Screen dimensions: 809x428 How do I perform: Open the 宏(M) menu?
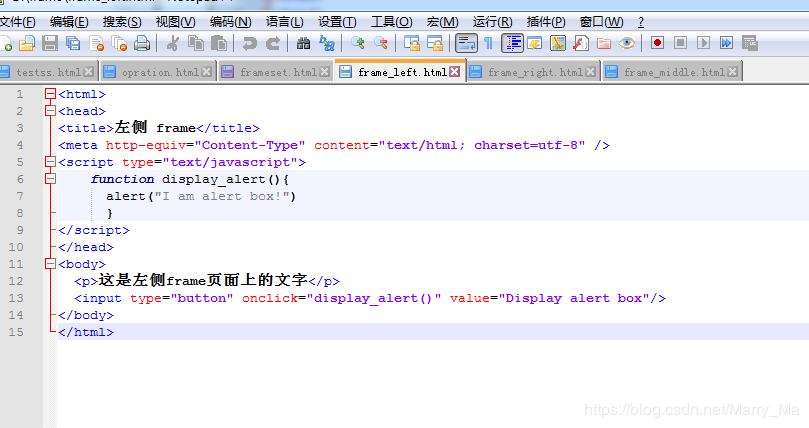pyautogui.click(x=443, y=22)
